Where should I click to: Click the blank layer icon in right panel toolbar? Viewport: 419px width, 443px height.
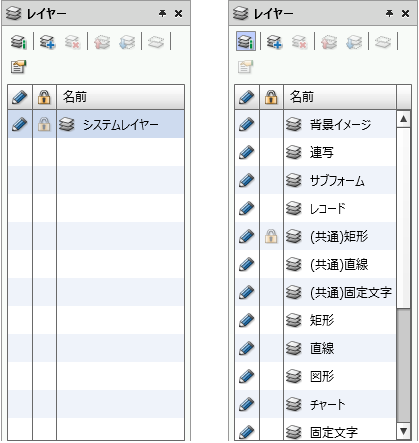[383, 42]
